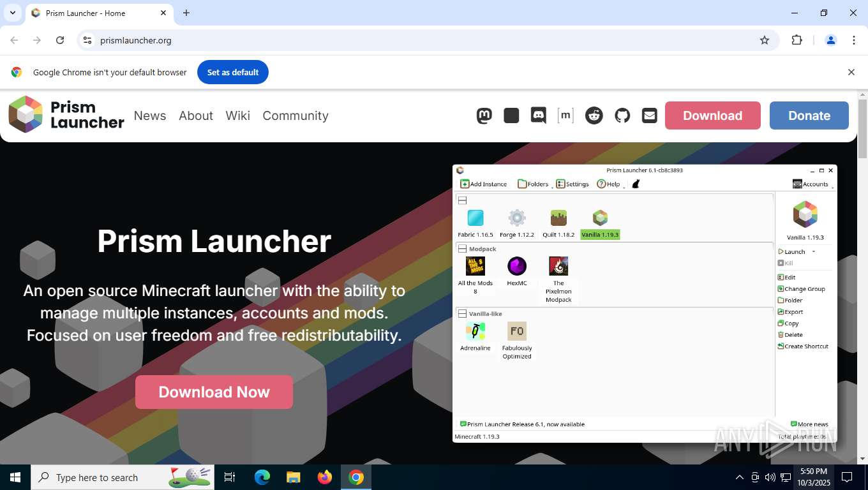Bookmark this page with the star icon
This screenshot has width=868, height=490.
(765, 40)
